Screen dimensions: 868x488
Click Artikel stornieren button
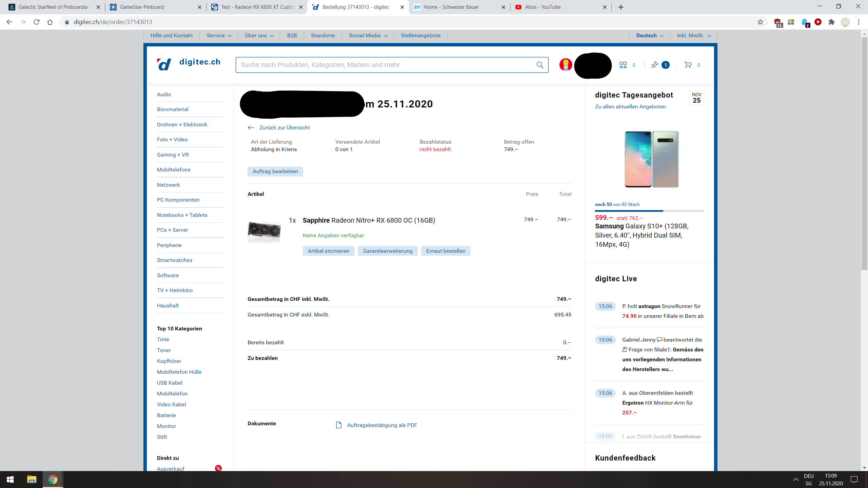pyautogui.click(x=328, y=251)
